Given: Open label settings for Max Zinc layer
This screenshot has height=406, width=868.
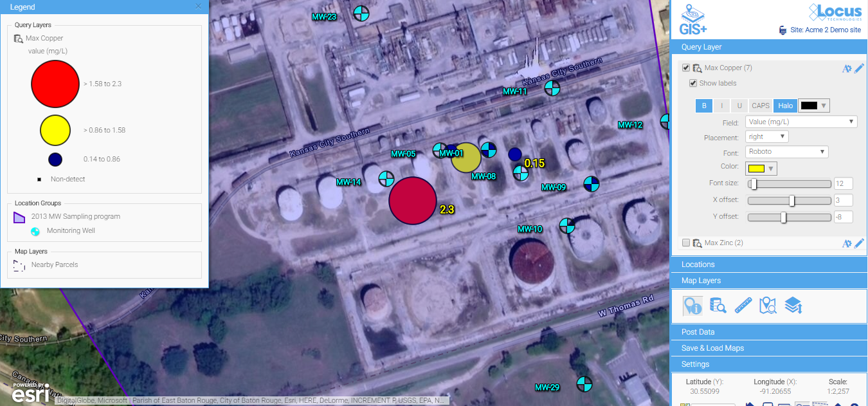Looking at the screenshot, I should pyautogui.click(x=847, y=243).
